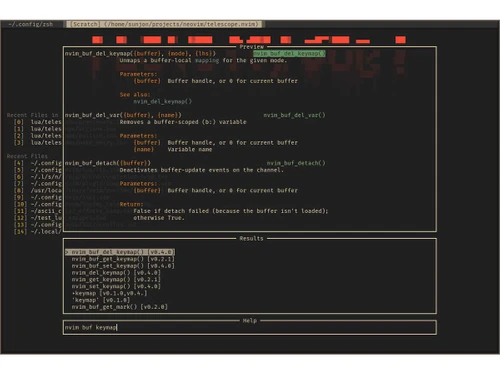This screenshot has height=375, width=500.
Task: Click the 'mapping' link in preview
Action: pos(207,60)
